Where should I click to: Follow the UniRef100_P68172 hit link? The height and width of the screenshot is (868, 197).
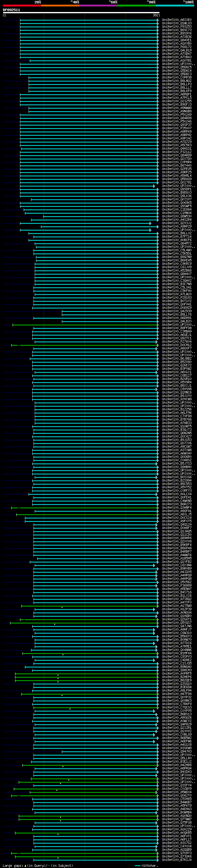[177, 47]
